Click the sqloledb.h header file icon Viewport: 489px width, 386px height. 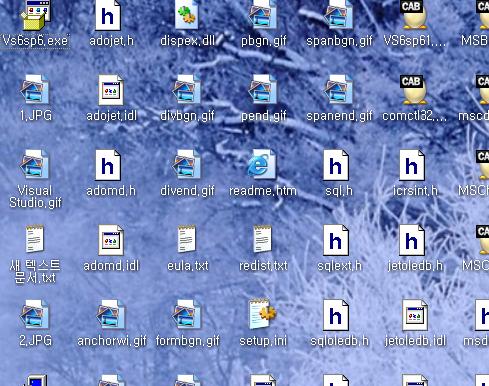(336, 315)
